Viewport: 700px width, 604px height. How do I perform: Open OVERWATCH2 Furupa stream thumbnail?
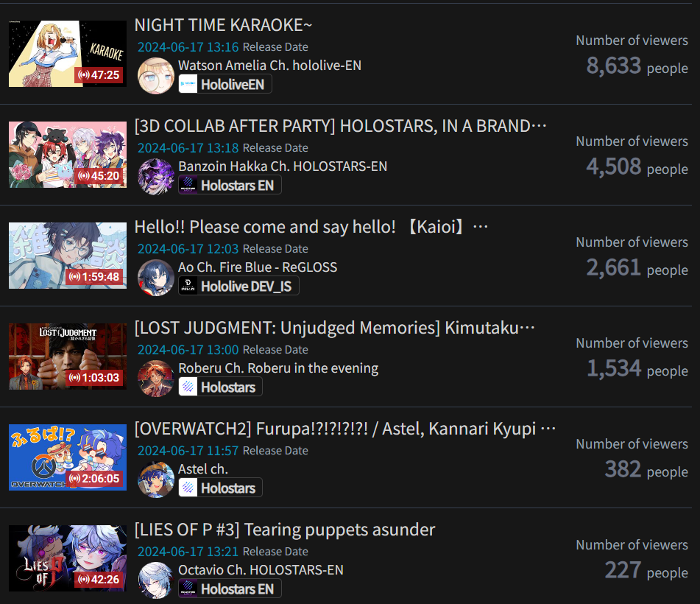click(x=68, y=457)
